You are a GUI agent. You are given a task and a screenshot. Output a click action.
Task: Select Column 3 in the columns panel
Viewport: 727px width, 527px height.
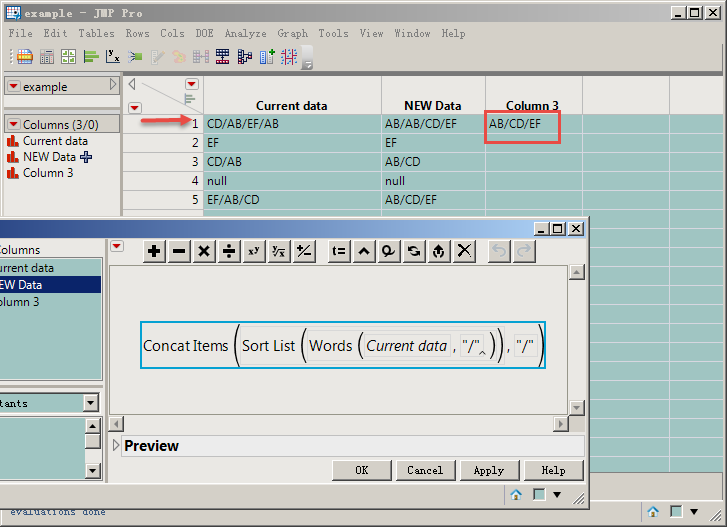click(48, 173)
